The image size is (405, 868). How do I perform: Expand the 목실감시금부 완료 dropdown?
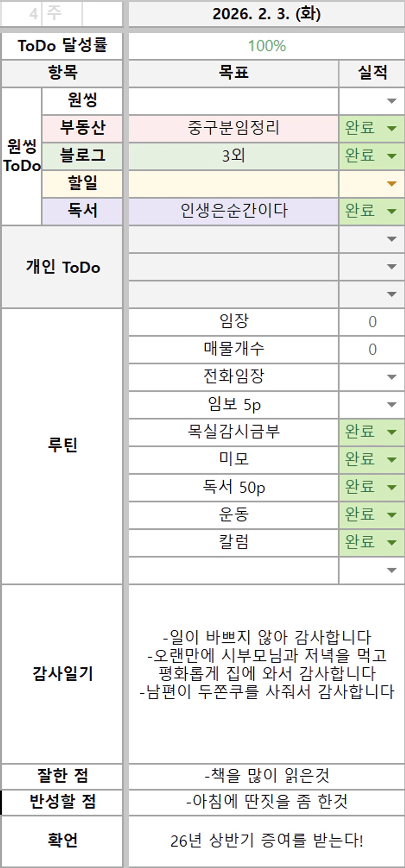(x=391, y=432)
